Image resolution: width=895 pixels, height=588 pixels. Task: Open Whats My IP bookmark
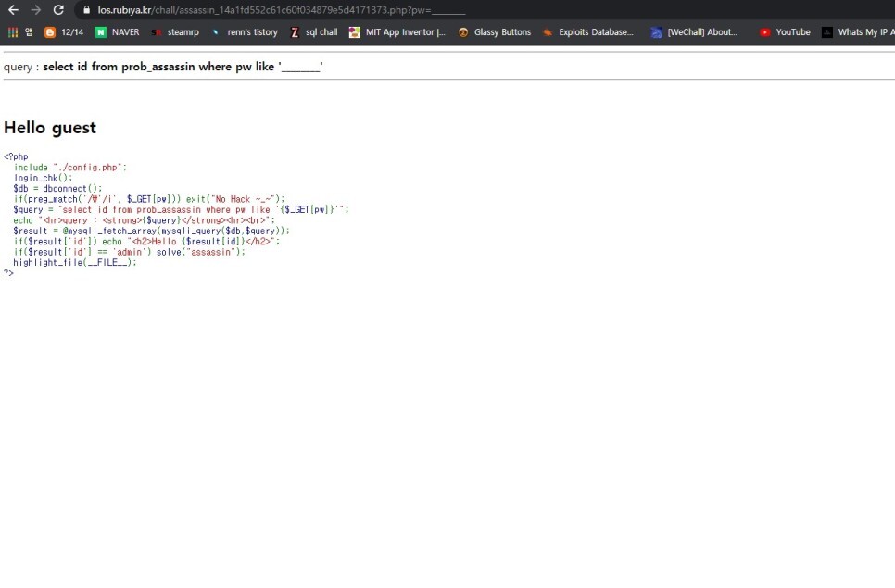coord(858,32)
